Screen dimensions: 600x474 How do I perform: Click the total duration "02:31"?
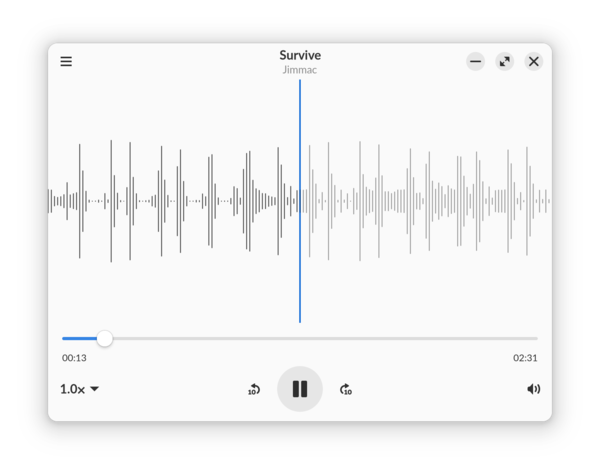pyautogui.click(x=525, y=358)
